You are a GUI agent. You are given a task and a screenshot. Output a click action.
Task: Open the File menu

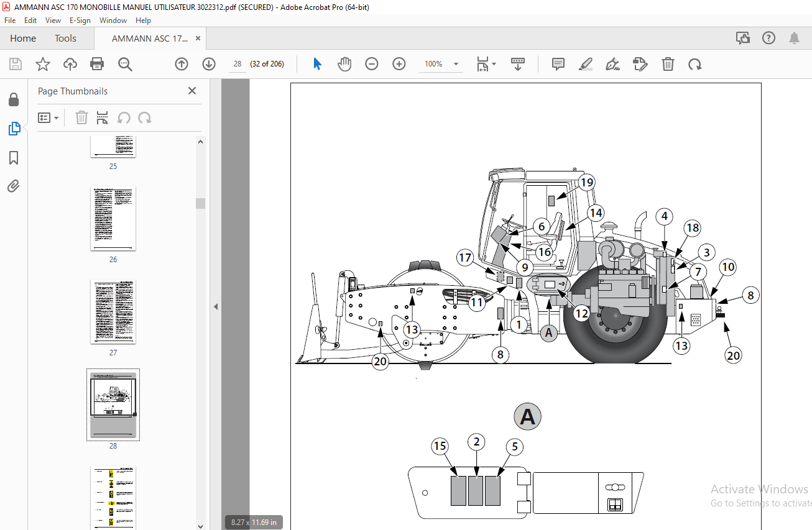10,21
